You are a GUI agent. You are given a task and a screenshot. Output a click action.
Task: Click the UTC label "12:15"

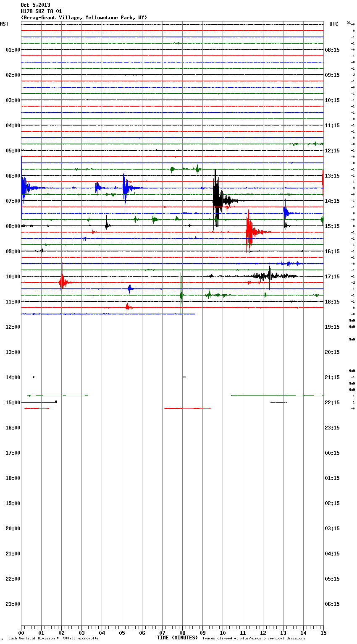(x=332, y=151)
